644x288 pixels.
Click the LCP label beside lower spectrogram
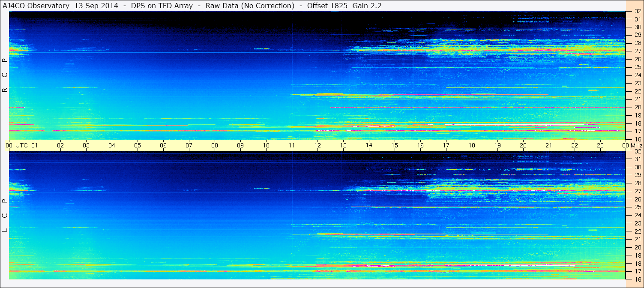click(x=5, y=215)
